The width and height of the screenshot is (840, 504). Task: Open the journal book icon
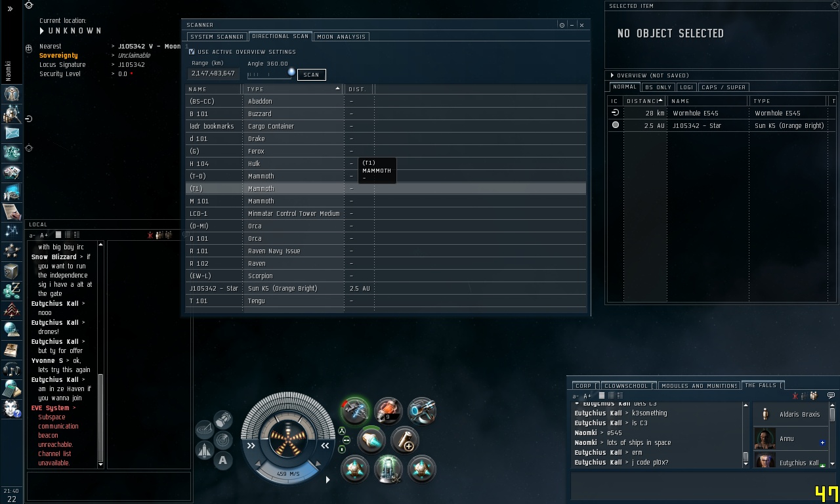click(x=12, y=349)
